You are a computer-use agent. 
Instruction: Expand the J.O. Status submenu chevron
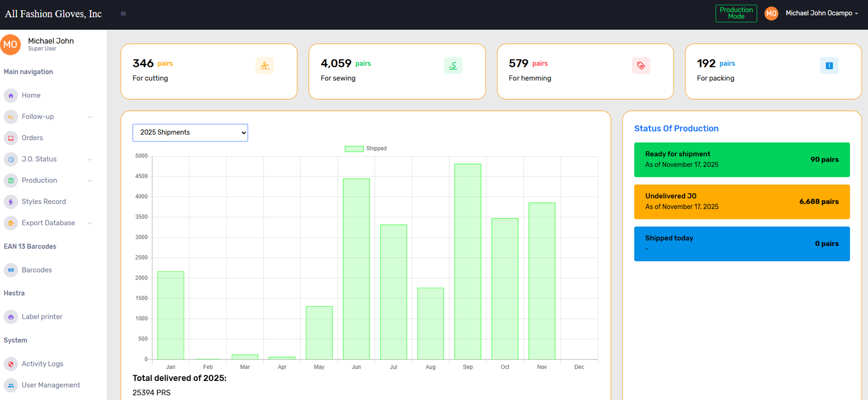coord(90,160)
